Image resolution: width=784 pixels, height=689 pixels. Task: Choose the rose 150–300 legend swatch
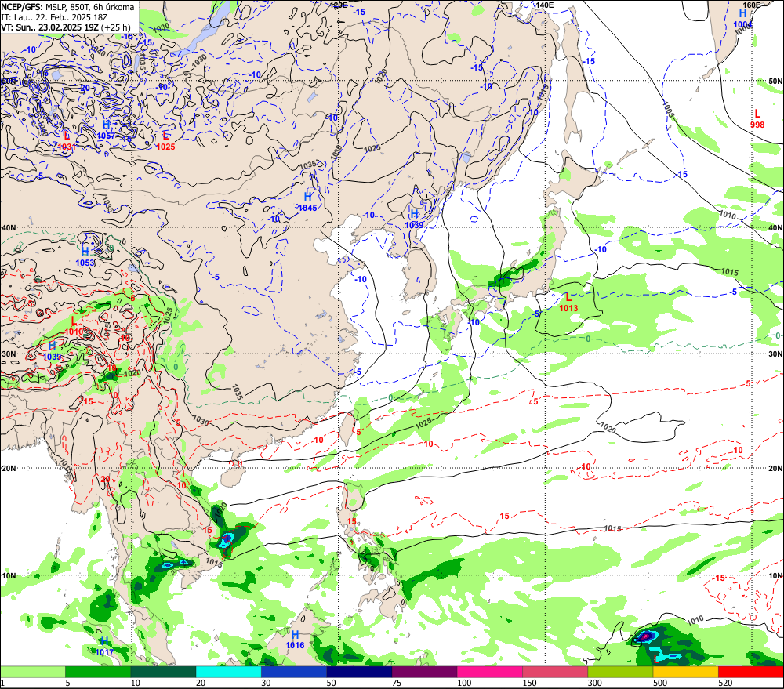[x=555, y=672]
